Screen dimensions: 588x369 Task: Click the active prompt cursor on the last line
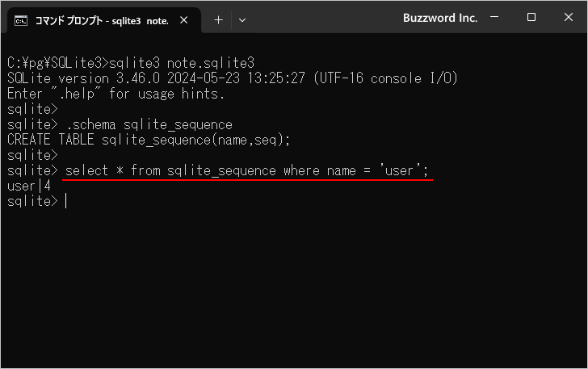click(65, 202)
